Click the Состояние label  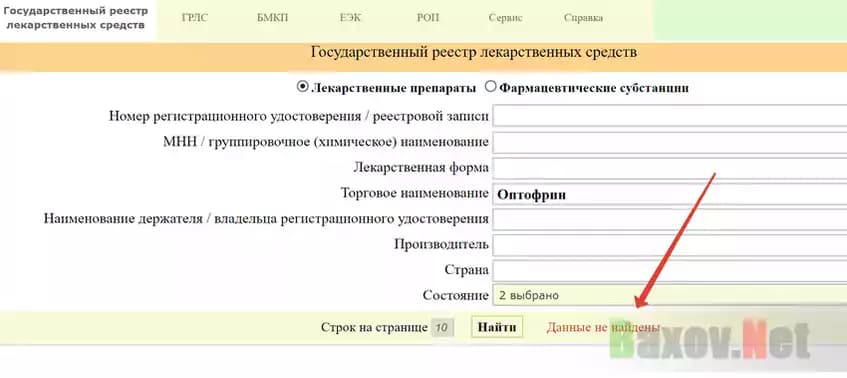pos(456,295)
